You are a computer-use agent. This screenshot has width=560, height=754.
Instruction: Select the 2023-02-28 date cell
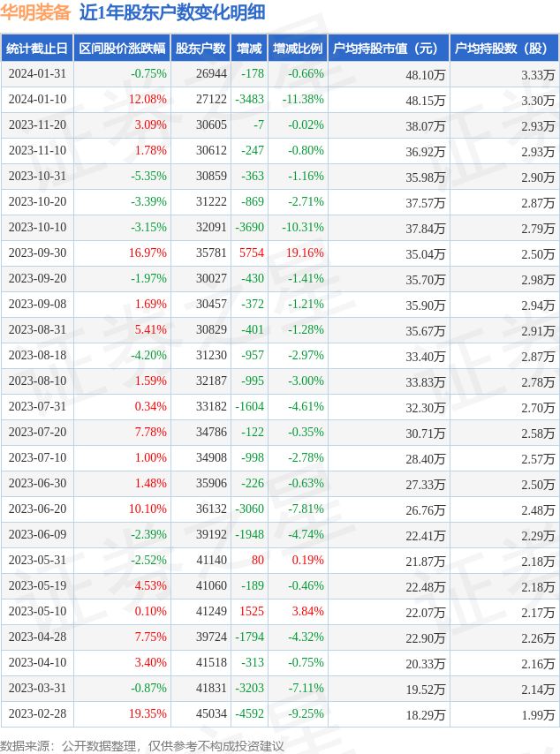pos(37,714)
